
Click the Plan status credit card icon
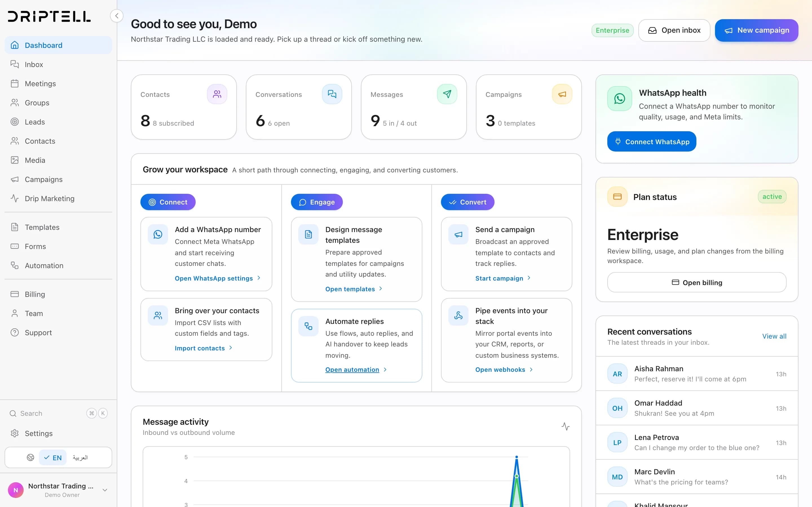click(x=617, y=197)
